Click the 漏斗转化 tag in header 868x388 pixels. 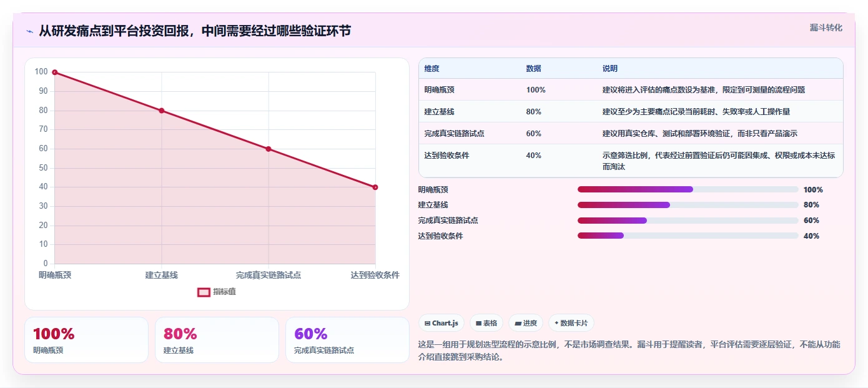[x=826, y=27]
